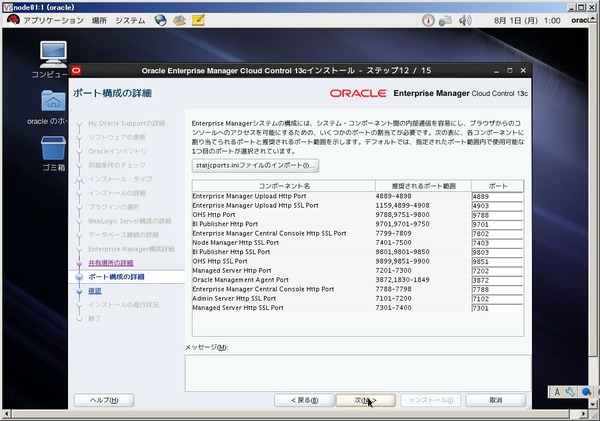
Task: Click the volume speaker icon
Action: 465,20
